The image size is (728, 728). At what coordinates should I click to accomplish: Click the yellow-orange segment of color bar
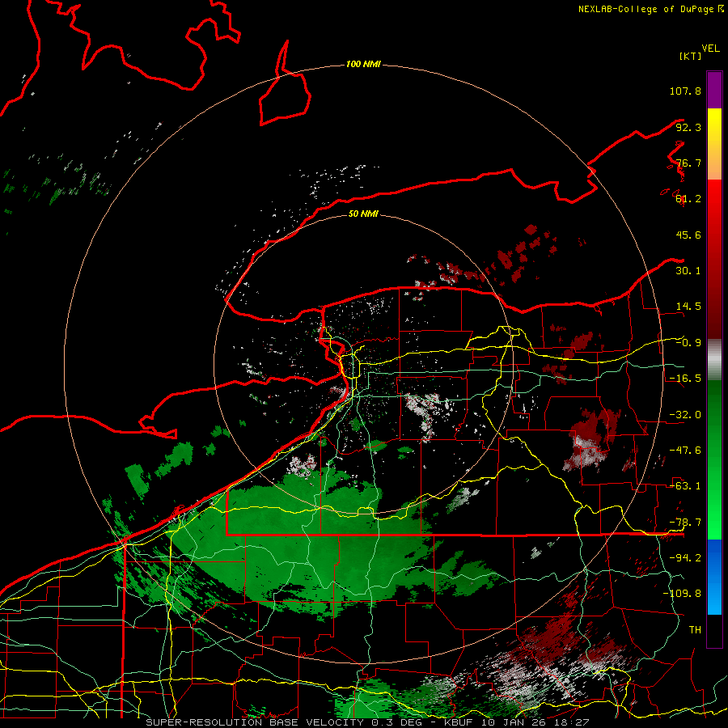pos(714,144)
